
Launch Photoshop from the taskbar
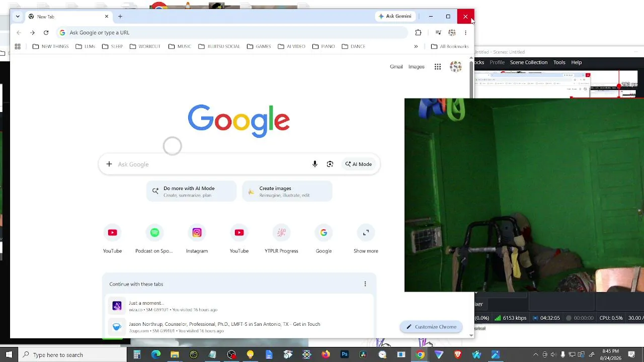pyautogui.click(x=345, y=355)
